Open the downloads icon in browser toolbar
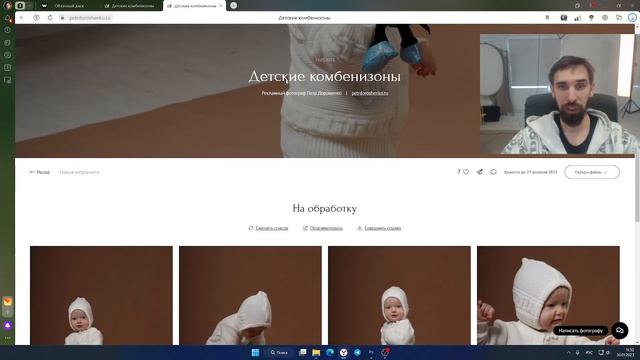 pos(632,18)
